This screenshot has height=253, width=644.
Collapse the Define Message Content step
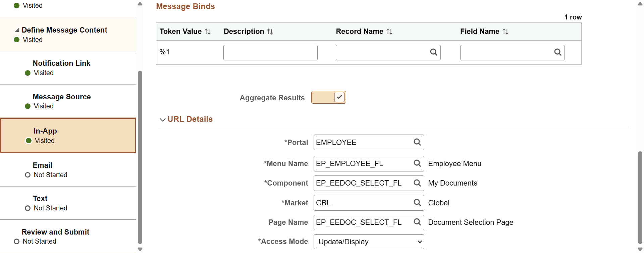click(x=17, y=30)
